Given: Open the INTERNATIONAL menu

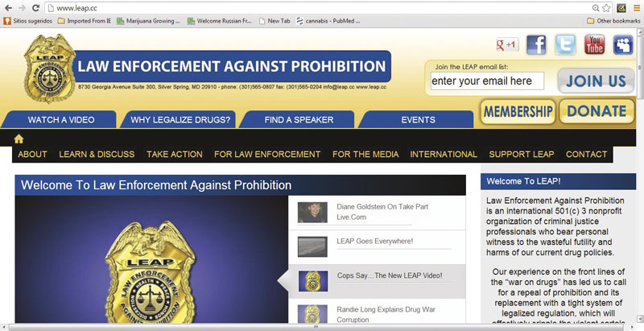Looking at the screenshot, I should point(444,155).
